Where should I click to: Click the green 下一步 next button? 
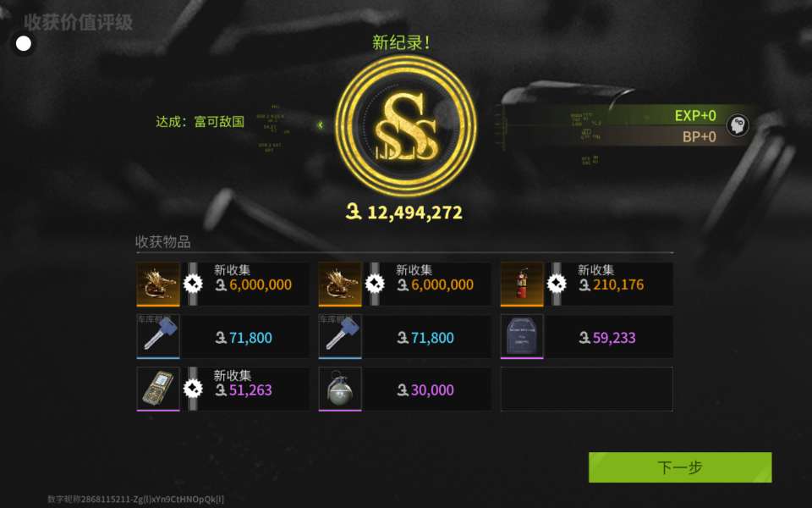tap(680, 467)
